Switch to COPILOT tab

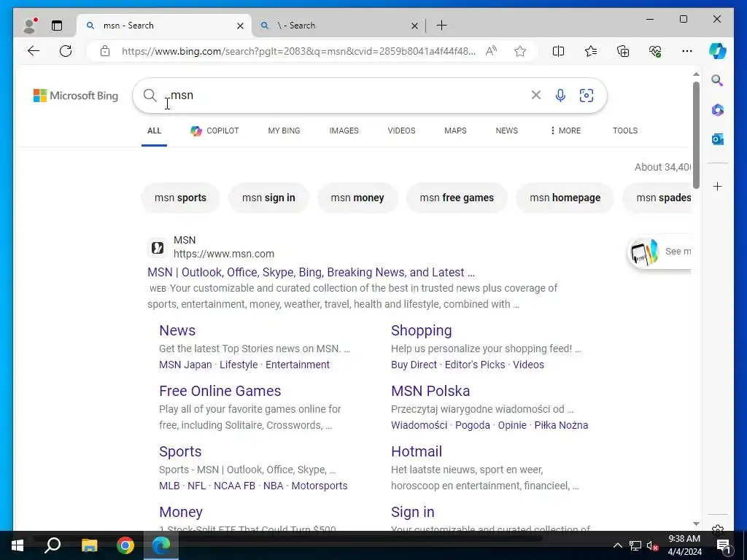tap(215, 131)
